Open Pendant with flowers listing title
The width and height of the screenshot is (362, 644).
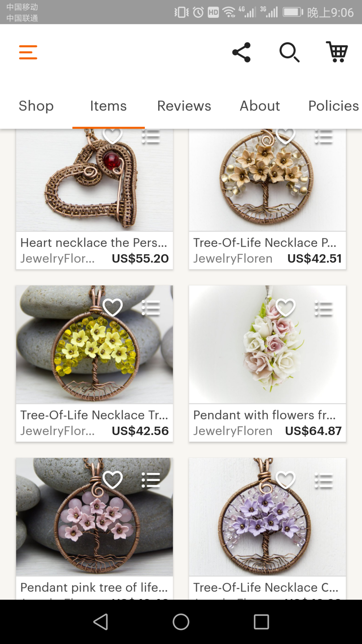[x=265, y=415]
